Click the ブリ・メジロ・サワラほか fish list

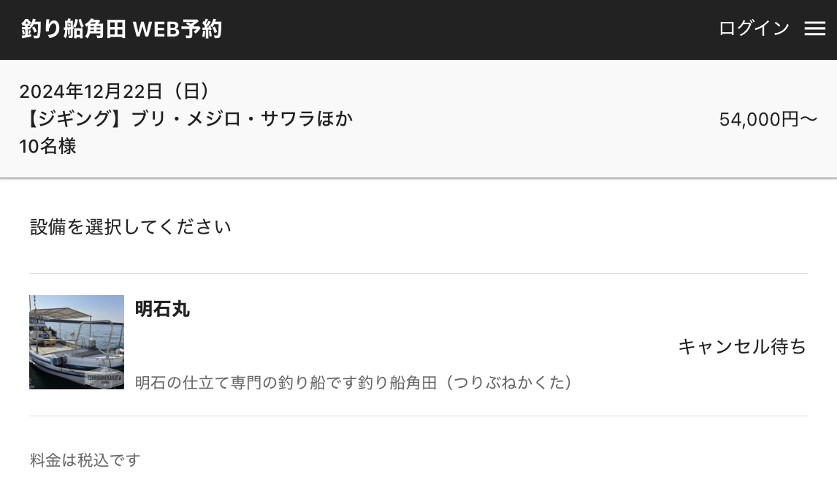pos(242,119)
